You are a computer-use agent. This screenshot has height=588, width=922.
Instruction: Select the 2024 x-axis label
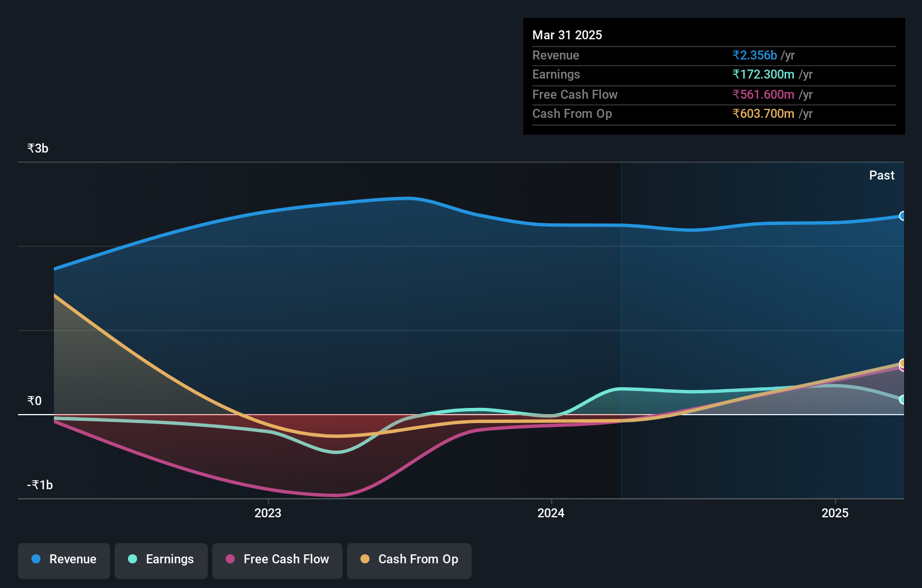[x=551, y=513]
